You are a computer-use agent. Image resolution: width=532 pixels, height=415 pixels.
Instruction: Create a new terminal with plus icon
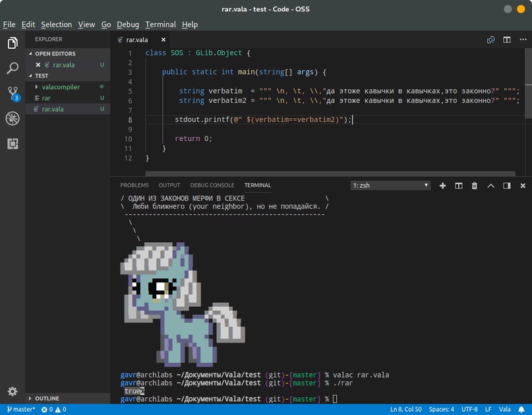point(442,185)
